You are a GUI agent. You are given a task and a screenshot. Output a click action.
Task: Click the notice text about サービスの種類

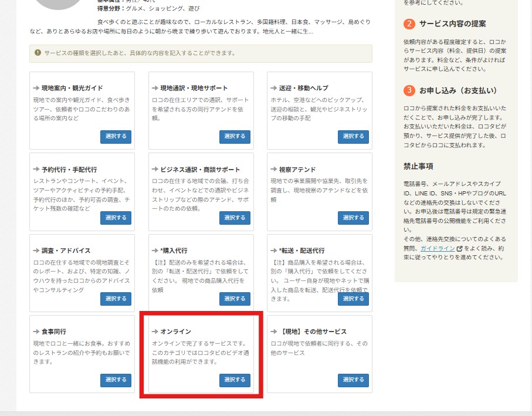[x=140, y=53]
